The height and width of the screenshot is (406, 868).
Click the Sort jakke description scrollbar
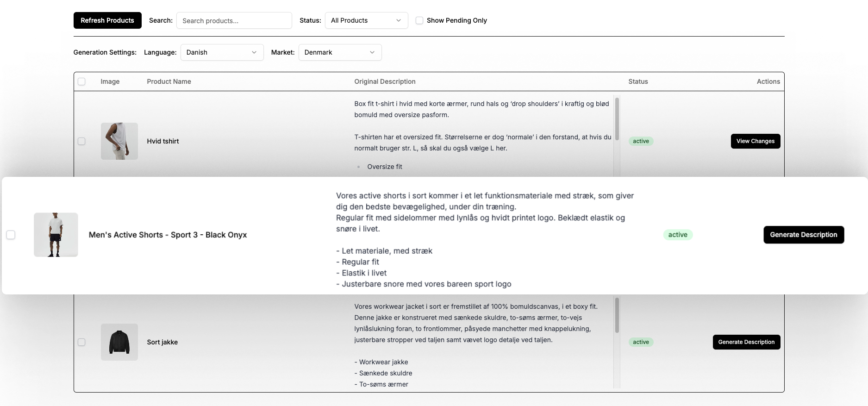[x=617, y=315]
